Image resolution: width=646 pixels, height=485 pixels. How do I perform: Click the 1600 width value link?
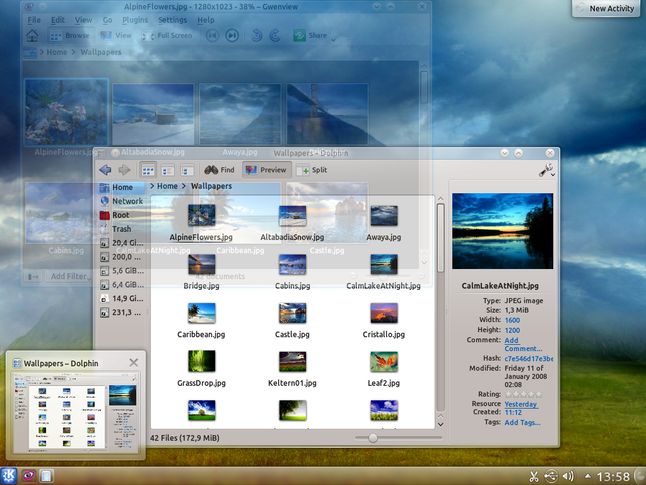pyautogui.click(x=512, y=320)
